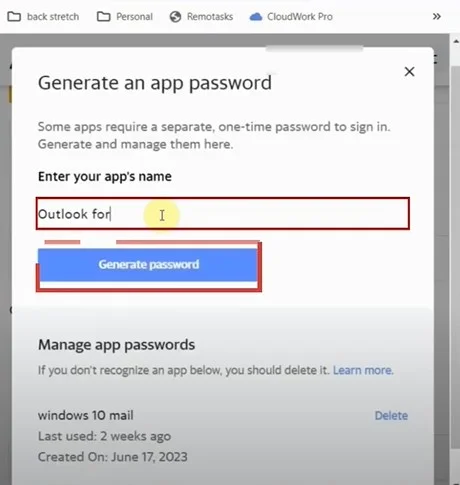
Task: Click the scrollbar up arrow
Action: click(456, 41)
